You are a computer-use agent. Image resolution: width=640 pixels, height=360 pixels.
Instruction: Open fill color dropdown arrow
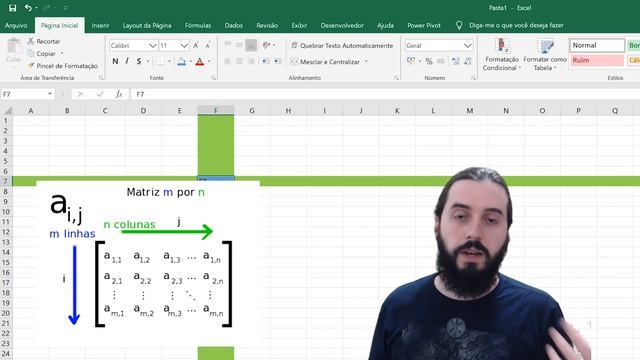coord(191,61)
